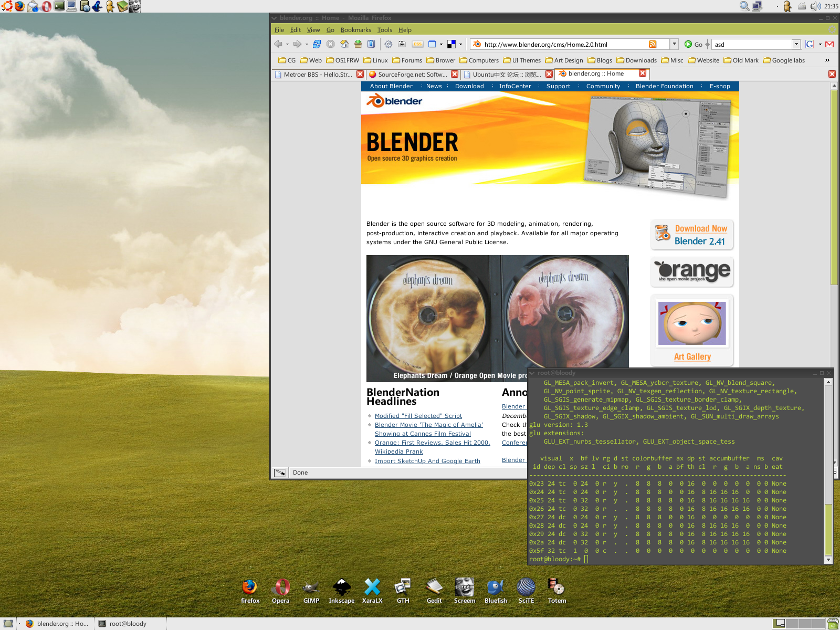Viewport: 840px width, 630px height.
Task: Click the Stop loading button
Action: tap(330, 44)
